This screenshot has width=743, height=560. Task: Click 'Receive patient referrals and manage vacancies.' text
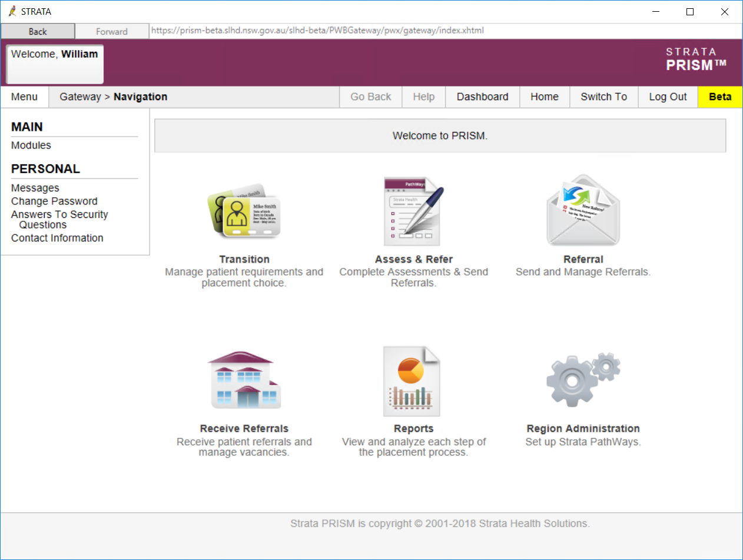pos(244,447)
